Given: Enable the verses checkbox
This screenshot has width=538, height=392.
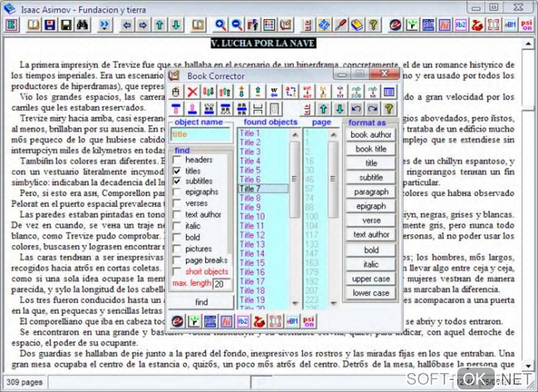Looking at the screenshot, I should pyautogui.click(x=177, y=203).
